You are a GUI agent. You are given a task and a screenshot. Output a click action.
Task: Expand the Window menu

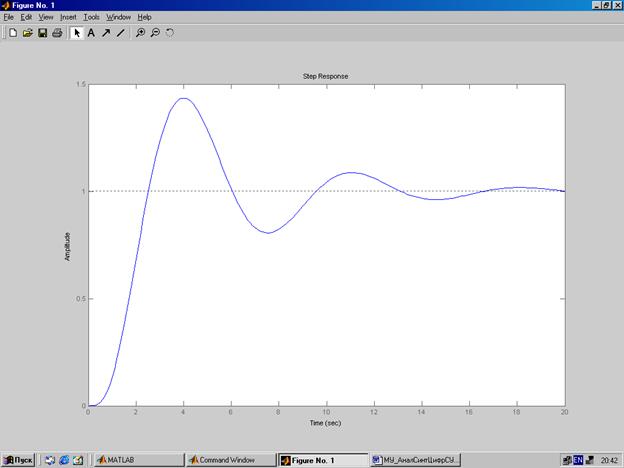[x=118, y=17]
